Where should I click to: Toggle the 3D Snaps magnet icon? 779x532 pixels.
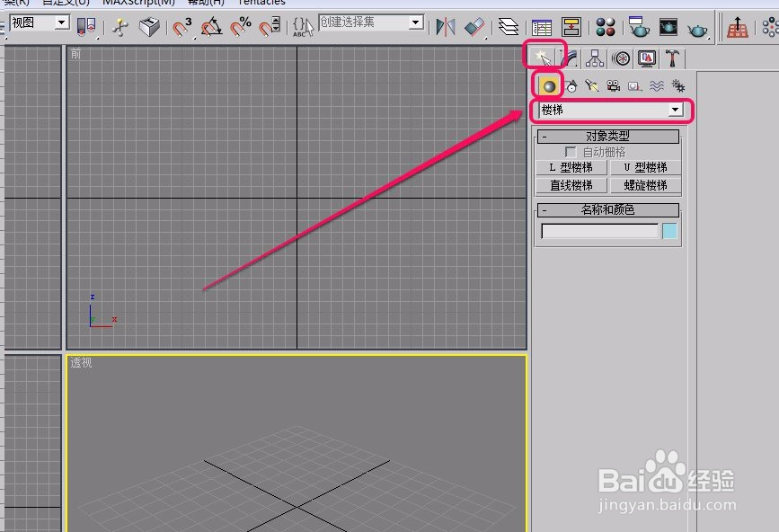point(181,27)
